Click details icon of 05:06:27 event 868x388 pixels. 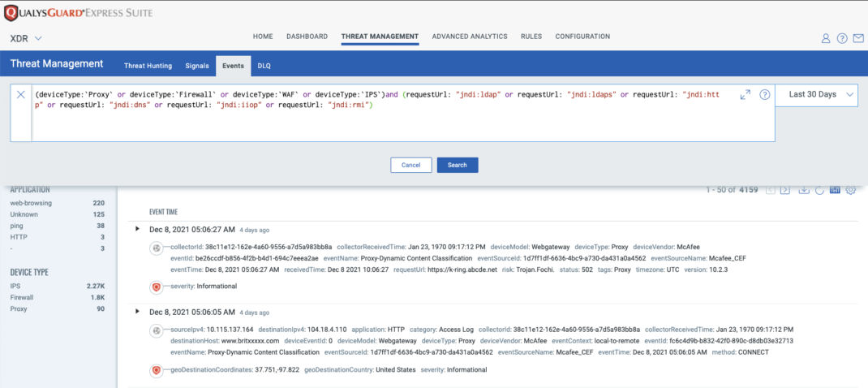(156, 248)
